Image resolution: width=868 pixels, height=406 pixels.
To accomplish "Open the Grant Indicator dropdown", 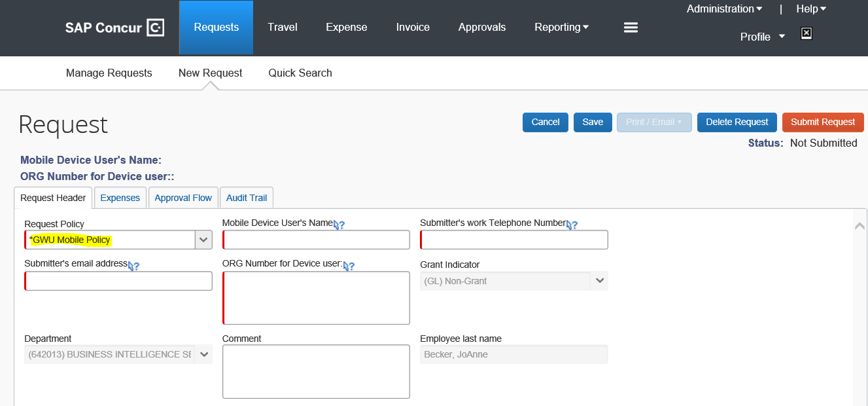I will [x=599, y=282].
